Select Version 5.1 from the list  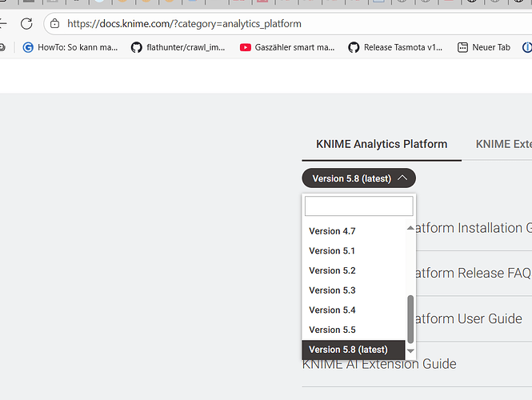point(332,251)
